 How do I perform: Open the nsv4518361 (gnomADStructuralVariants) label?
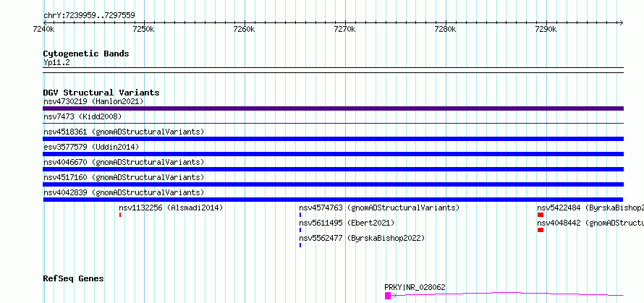click(124, 132)
